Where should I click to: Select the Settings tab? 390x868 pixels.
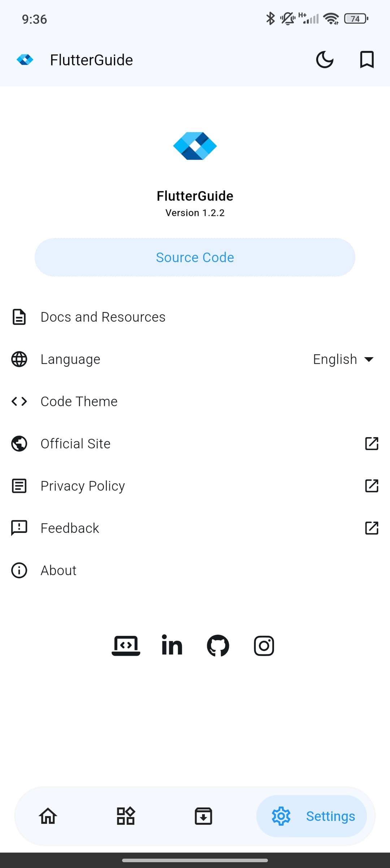coord(312,816)
